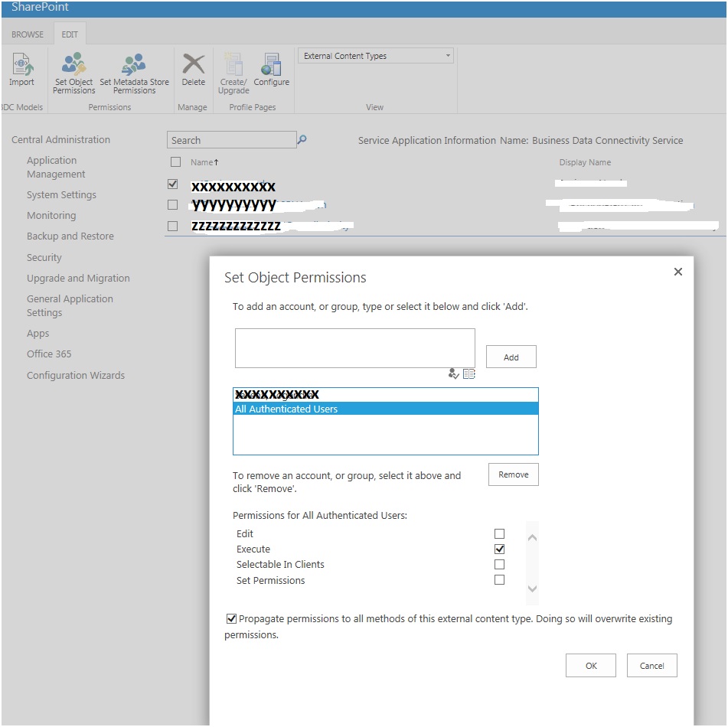Click the yyyyyyyyyy content type name
The width and height of the screenshot is (728, 727).
[234, 205]
